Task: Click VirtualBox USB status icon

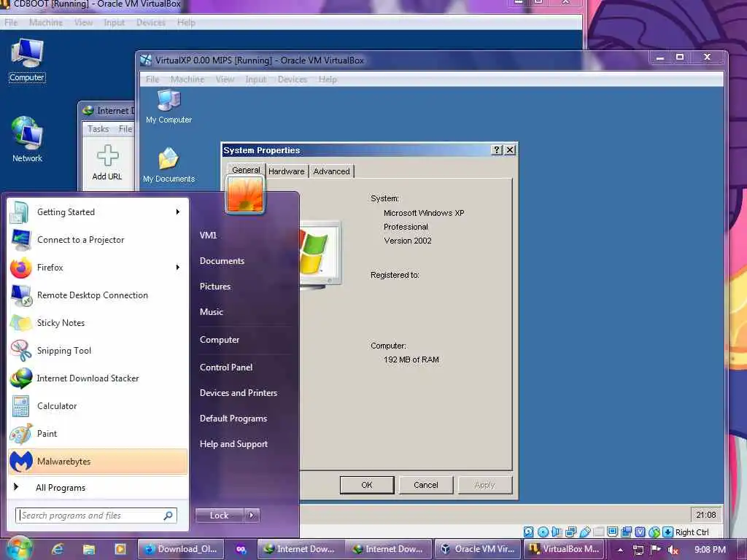Action: click(x=585, y=532)
